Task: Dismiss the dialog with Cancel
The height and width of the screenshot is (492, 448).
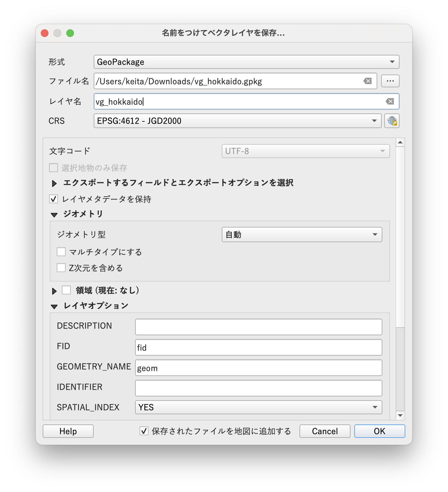Action: pyautogui.click(x=324, y=431)
